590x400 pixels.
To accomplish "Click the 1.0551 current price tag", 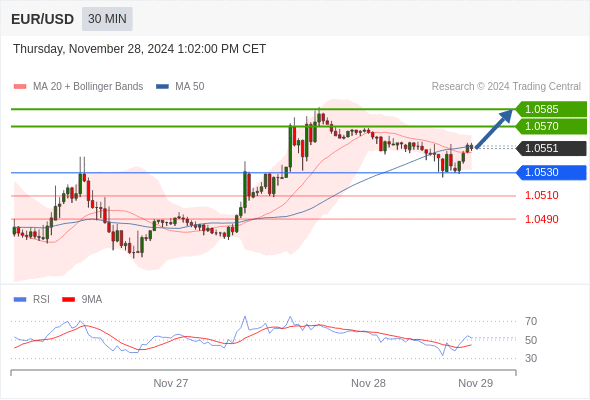I will [551, 148].
